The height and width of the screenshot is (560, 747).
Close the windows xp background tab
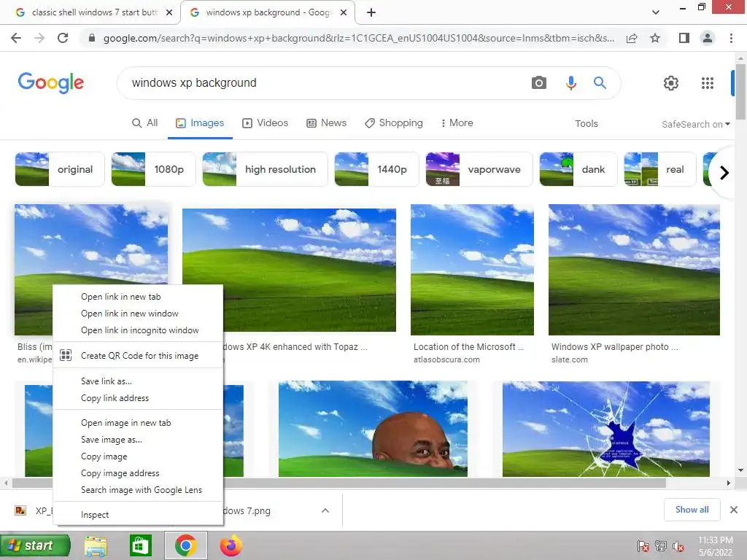tap(344, 12)
